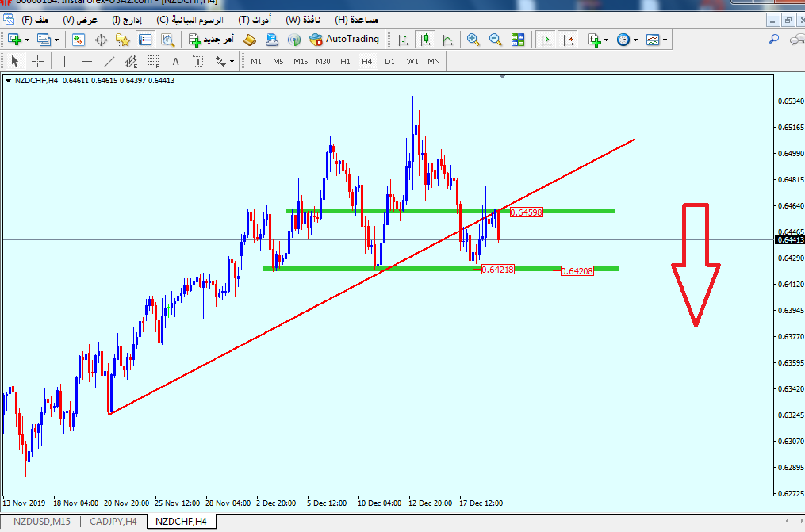Select the Fibonacci retracement tool
Image resolution: width=805 pixels, height=532 pixels.
point(154,61)
